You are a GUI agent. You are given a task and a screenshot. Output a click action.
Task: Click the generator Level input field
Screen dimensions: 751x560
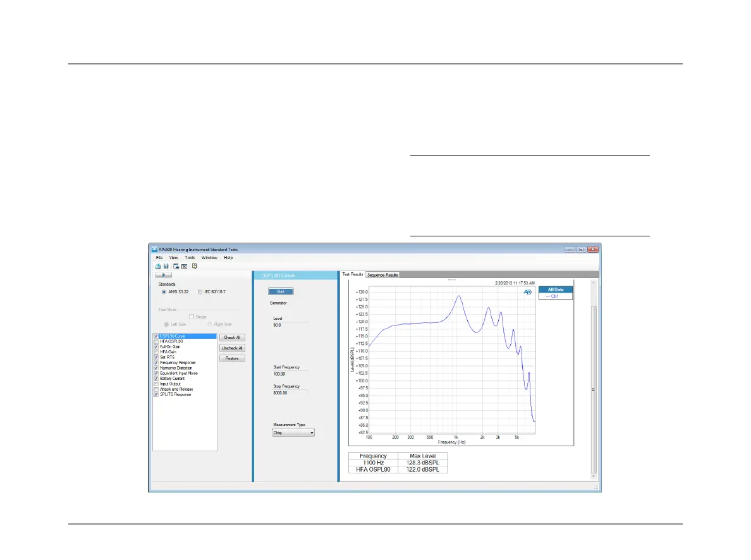[290, 325]
